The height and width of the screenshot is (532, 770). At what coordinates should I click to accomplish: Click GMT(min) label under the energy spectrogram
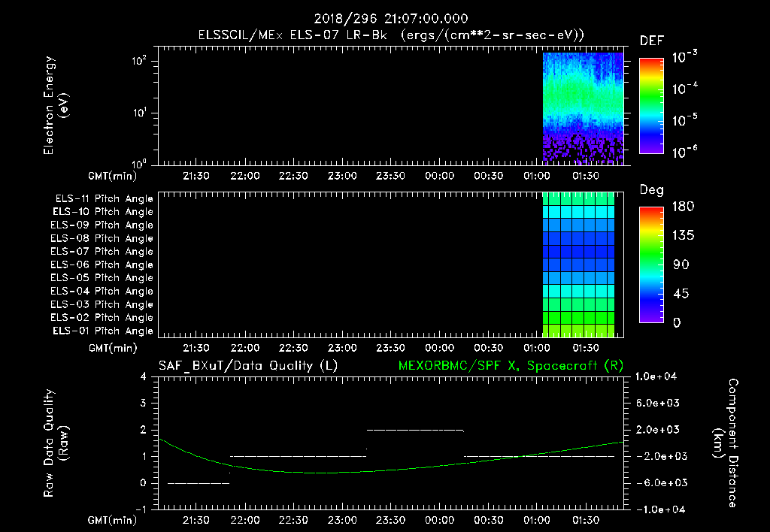pyautogui.click(x=113, y=176)
